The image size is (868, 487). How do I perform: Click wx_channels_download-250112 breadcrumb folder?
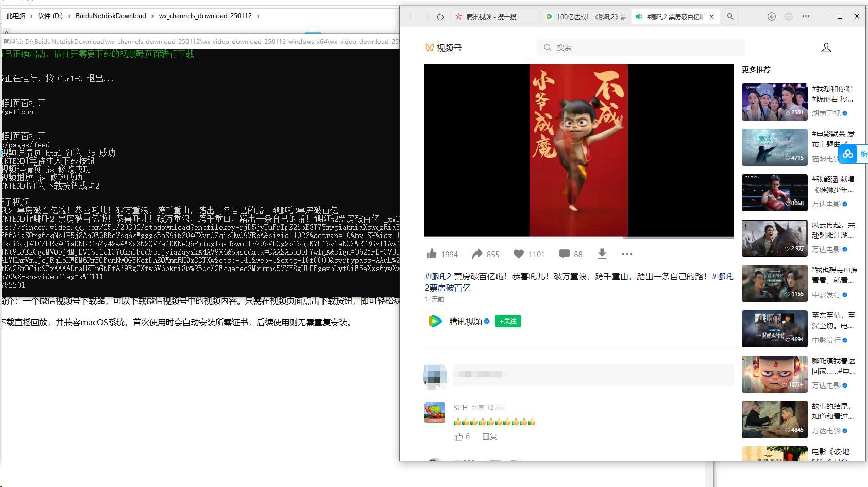(x=206, y=16)
